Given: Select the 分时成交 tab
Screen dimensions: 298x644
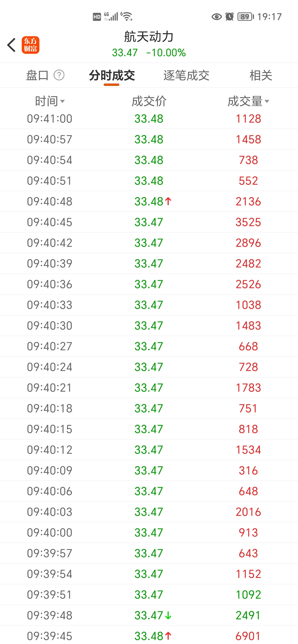Looking at the screenshot, I should click(x=112, y=75).
